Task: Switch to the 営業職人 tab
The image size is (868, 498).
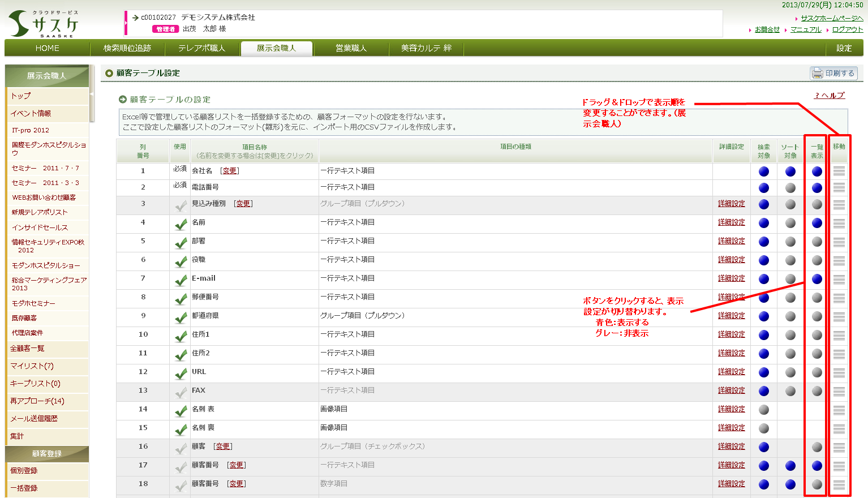Action: [351, 49]
